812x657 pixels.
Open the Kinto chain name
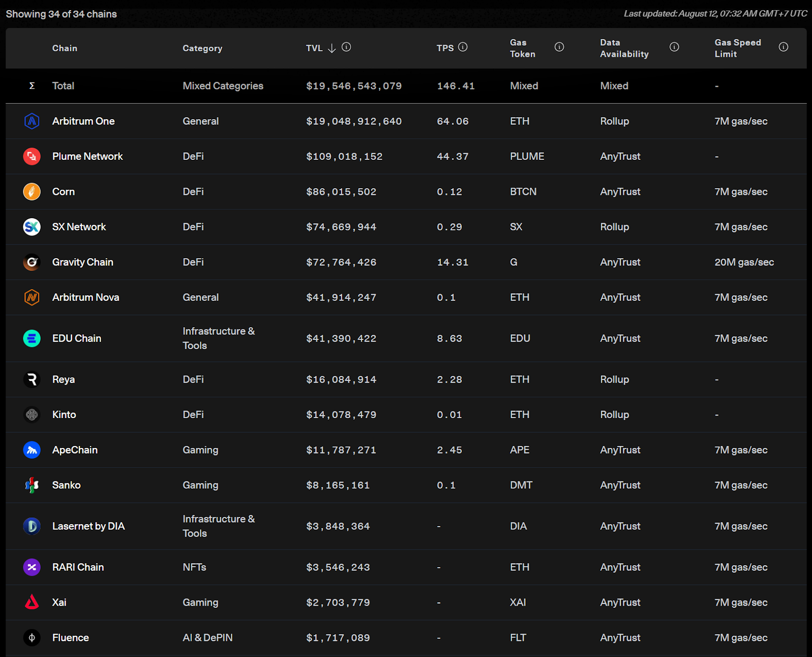click(x=64, y=414)
